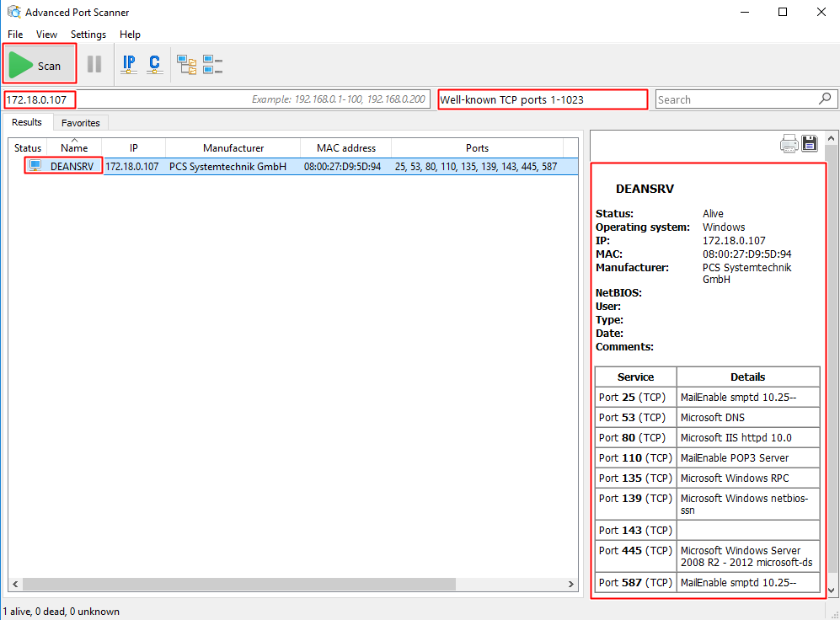Expand all results tree icon
Viewport: 840px width, 620px height.
pos(186,64)
